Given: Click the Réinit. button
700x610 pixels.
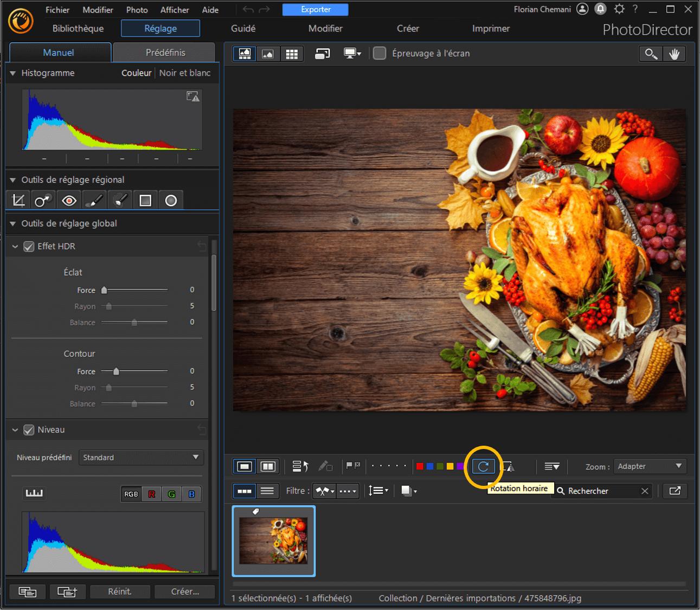Looking at the screenshot, I should pos(120,592).
